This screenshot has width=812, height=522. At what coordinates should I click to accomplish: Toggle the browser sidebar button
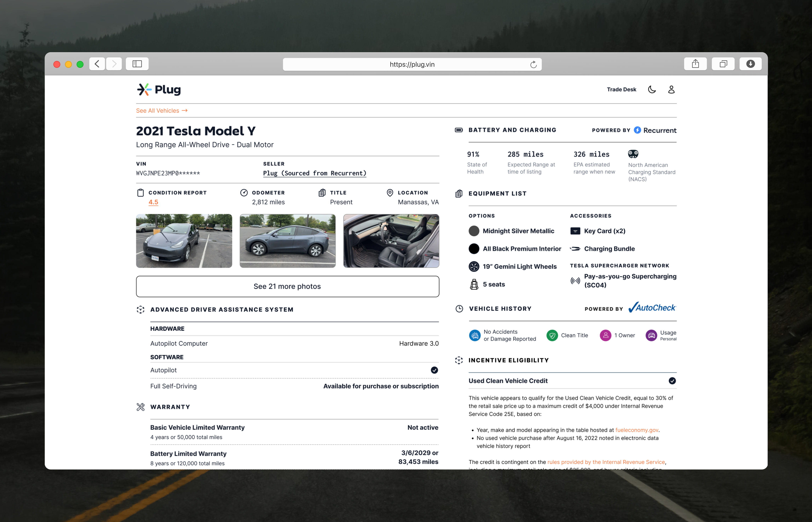(x=137, y=64)
